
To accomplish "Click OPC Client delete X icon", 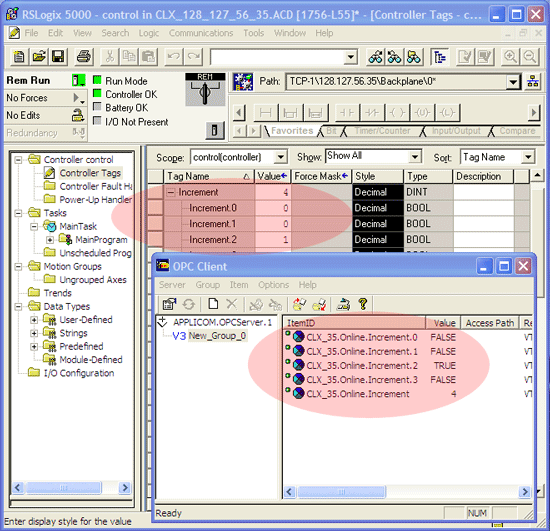I will (232, 304).
